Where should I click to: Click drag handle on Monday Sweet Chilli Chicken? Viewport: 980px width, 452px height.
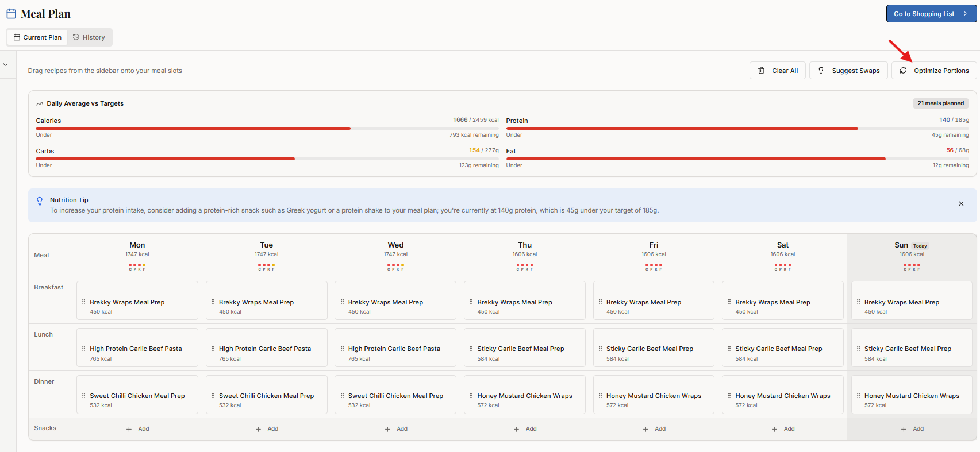coord(84,396)
